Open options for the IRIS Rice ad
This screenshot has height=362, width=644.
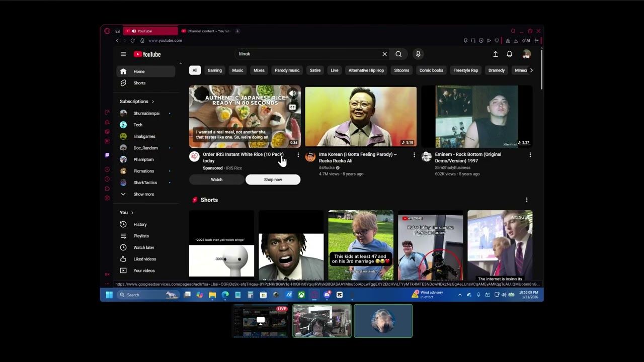pos(298,155)
